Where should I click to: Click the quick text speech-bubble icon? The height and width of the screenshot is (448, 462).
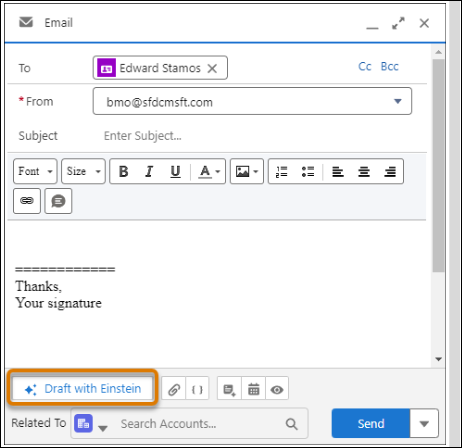point(58,201)
